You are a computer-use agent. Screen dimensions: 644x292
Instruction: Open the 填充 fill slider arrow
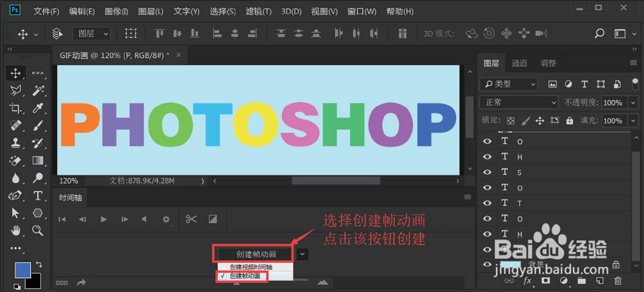point(633,121)
